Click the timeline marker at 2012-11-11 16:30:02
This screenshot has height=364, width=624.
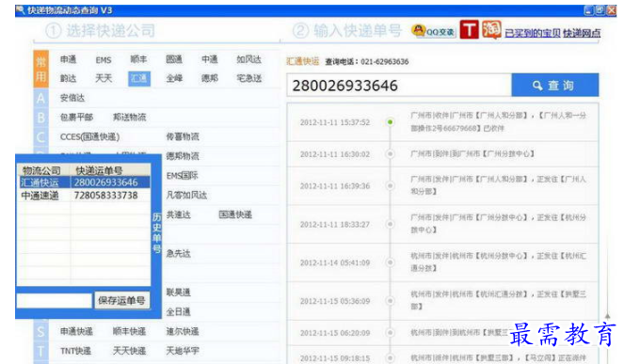coord(390,154)
